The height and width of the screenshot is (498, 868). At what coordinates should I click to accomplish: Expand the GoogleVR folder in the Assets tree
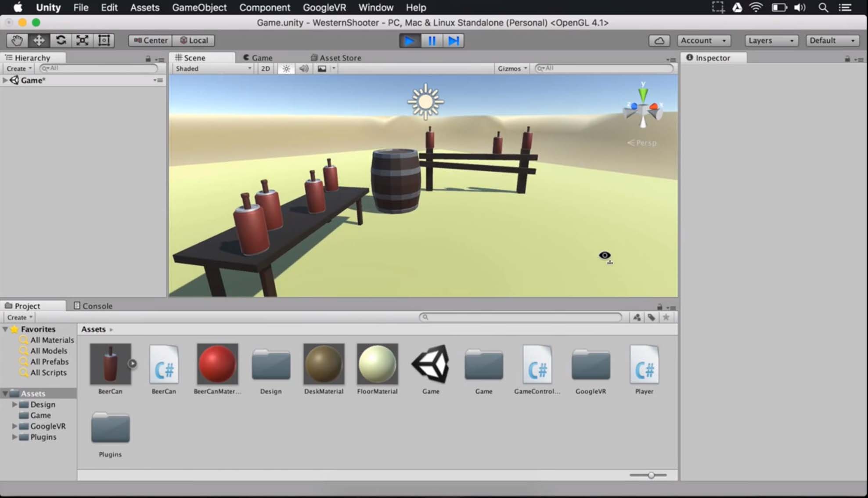[x=14, y=426]
